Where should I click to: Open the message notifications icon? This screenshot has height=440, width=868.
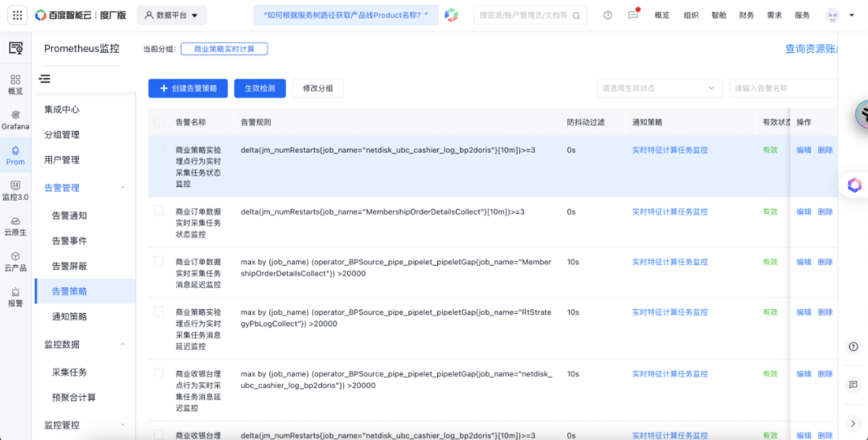[x=633, y=15]
